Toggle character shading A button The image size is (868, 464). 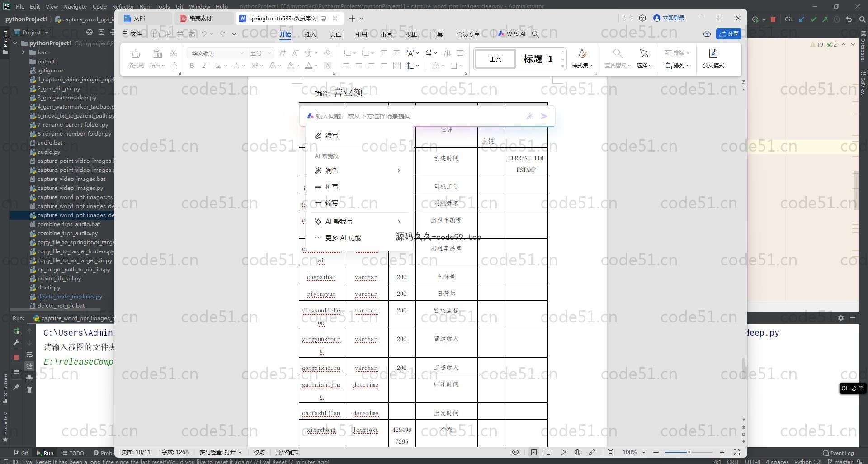click(328, 66)
